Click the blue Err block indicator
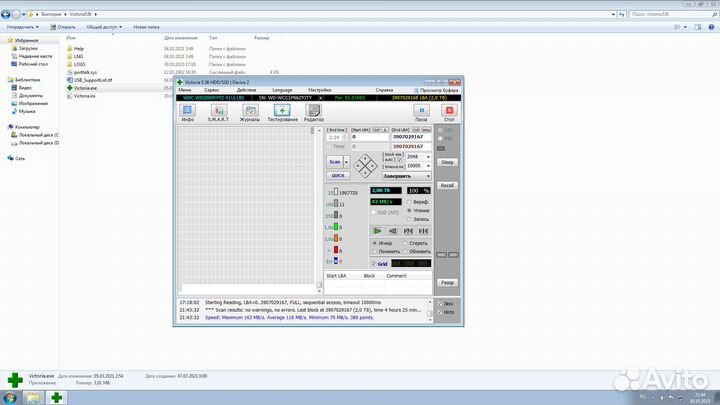 click(336, 261)
